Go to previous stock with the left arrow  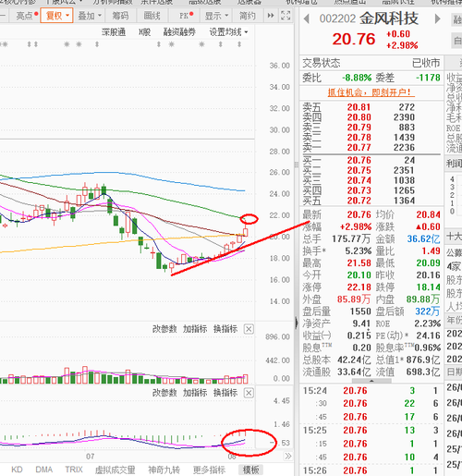(x=307, y=18)
